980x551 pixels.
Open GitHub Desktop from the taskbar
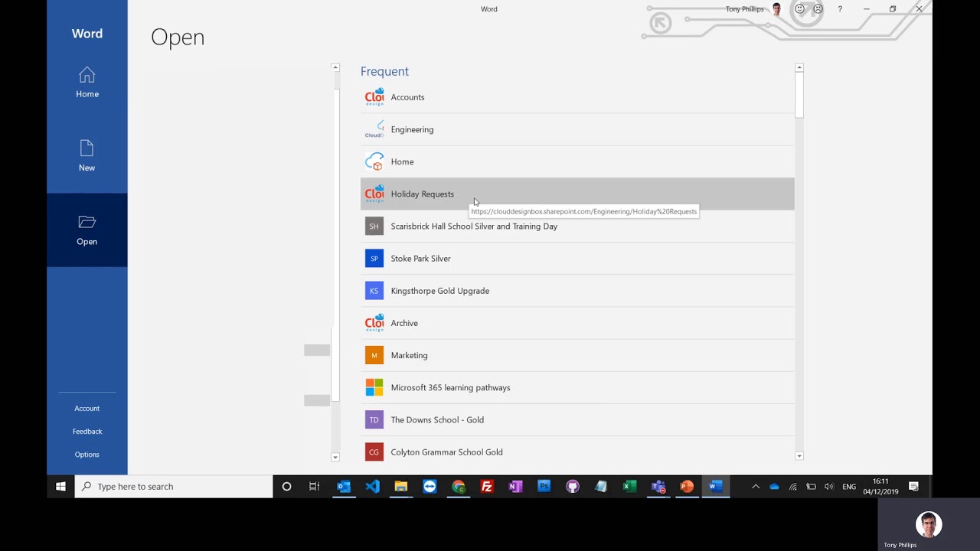pos(572,486)
